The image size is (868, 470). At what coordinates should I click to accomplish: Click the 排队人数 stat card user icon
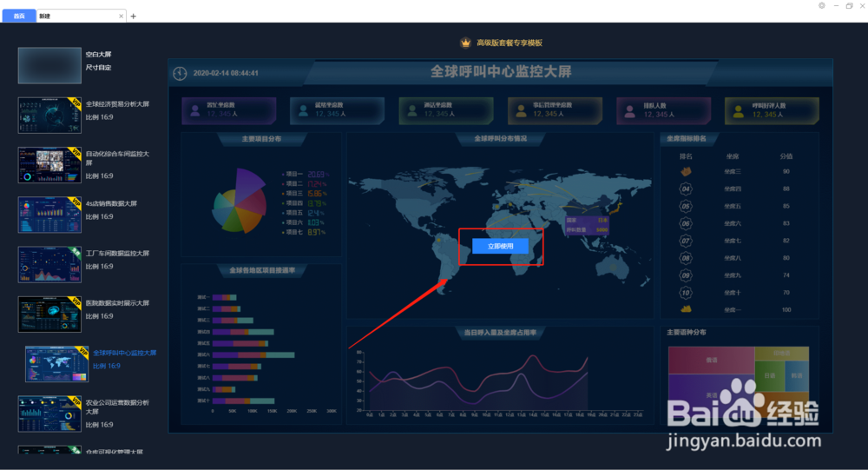[630, 111]
